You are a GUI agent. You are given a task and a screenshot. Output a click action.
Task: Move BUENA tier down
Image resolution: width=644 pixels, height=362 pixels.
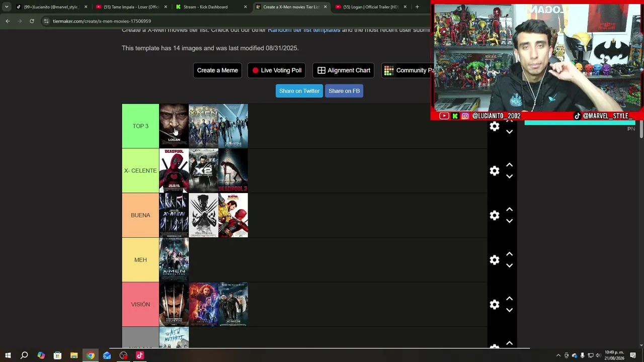509,221
